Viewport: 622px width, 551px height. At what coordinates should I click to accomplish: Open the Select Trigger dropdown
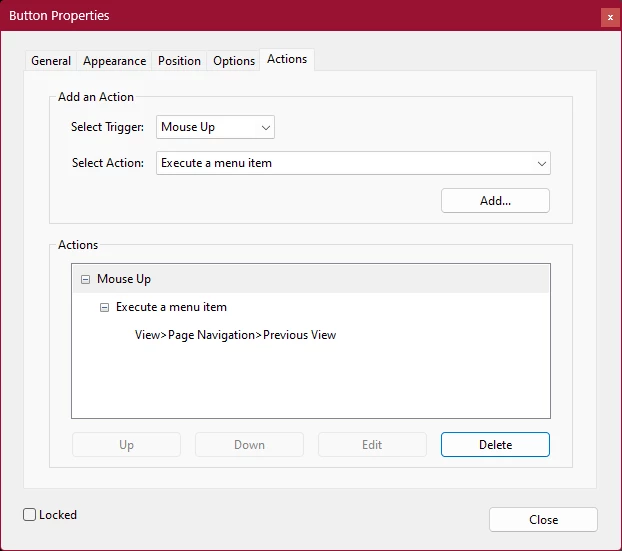click(x=215, y=127)
